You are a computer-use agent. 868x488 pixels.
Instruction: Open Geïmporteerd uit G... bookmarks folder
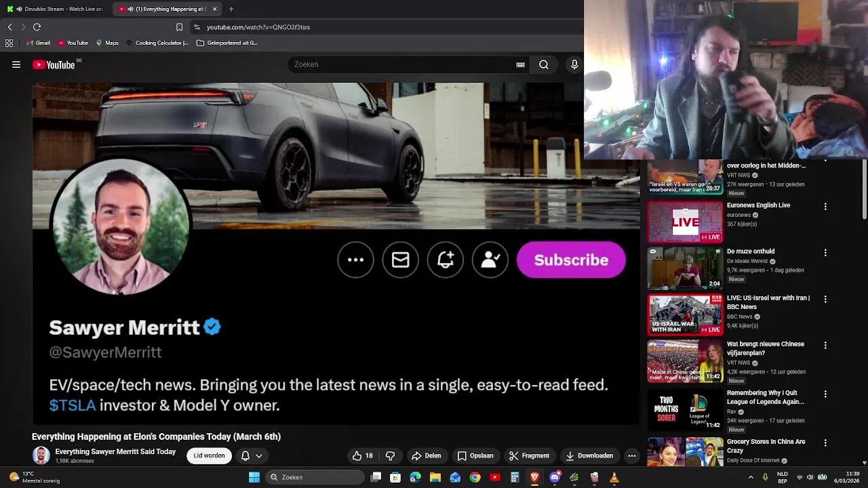point(227,43)
